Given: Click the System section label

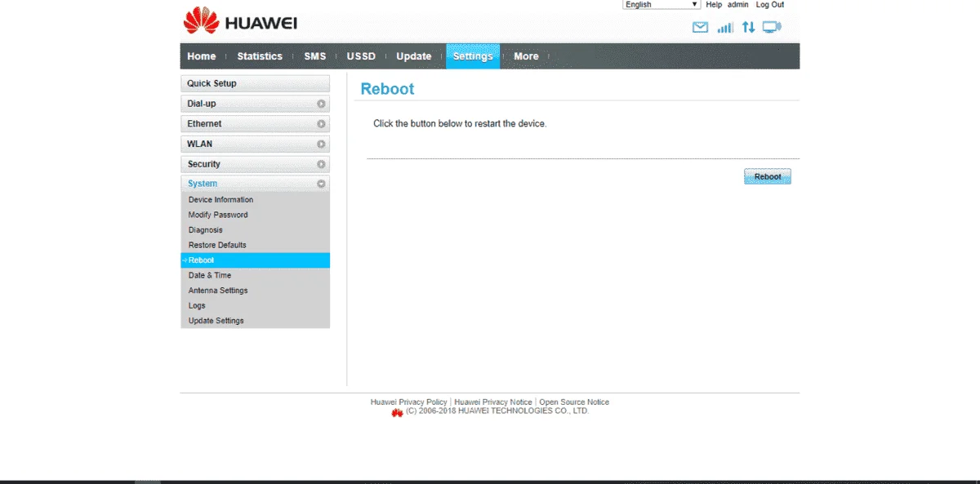Looking at the screenshot, I should coord(203,184).
